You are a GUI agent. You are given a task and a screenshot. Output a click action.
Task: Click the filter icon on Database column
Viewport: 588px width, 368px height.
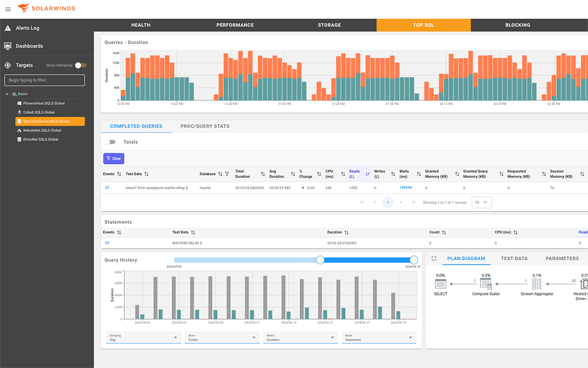(227, 174)
